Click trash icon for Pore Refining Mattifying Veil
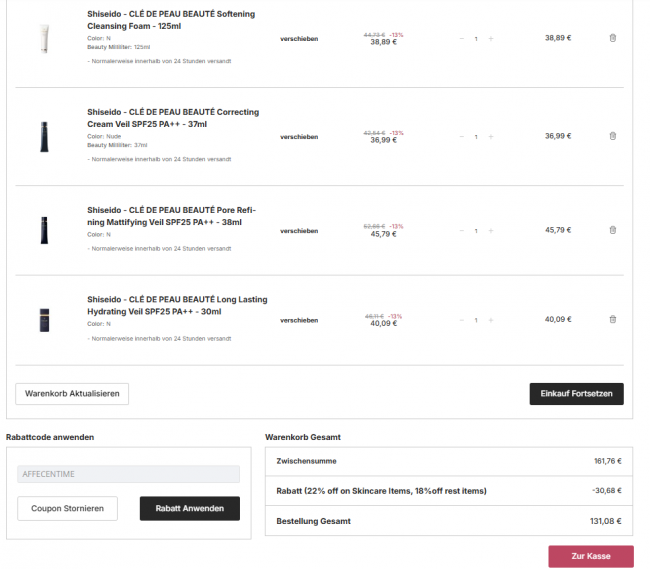Screen dimensions: 650x569 [613, 230]
